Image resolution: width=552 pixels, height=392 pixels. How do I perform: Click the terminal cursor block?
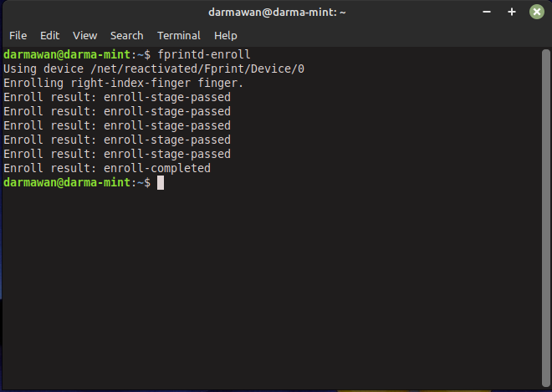pos(161,183)
